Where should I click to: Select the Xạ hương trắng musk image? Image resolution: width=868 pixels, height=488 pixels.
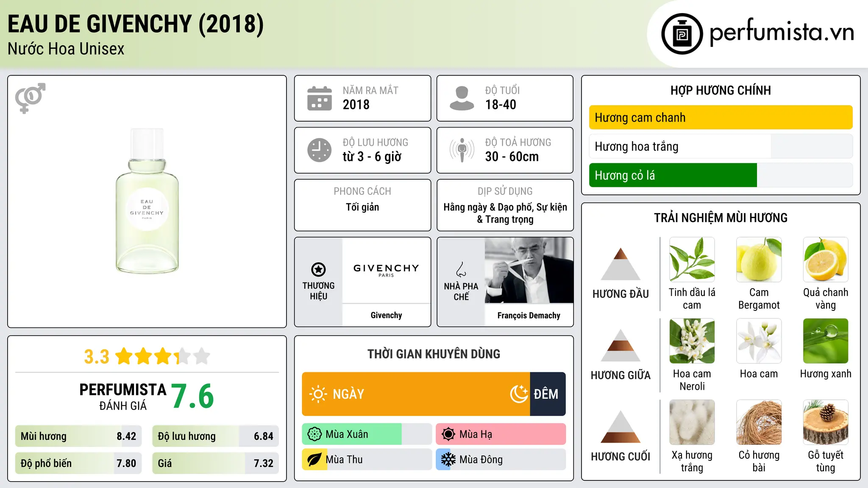pos(692,422)
